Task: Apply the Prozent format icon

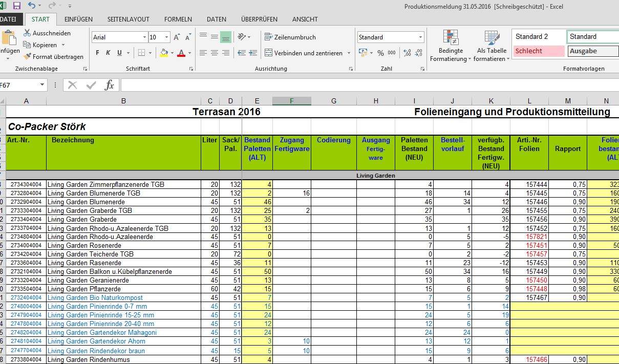Action: click(x=381, y=52)
